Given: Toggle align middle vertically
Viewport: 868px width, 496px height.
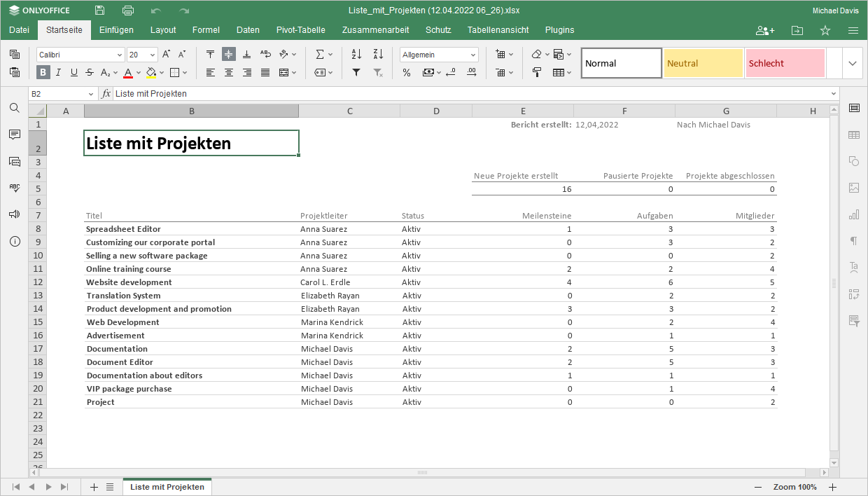Looking at the screenshot, I should click(x=229, y=55).
